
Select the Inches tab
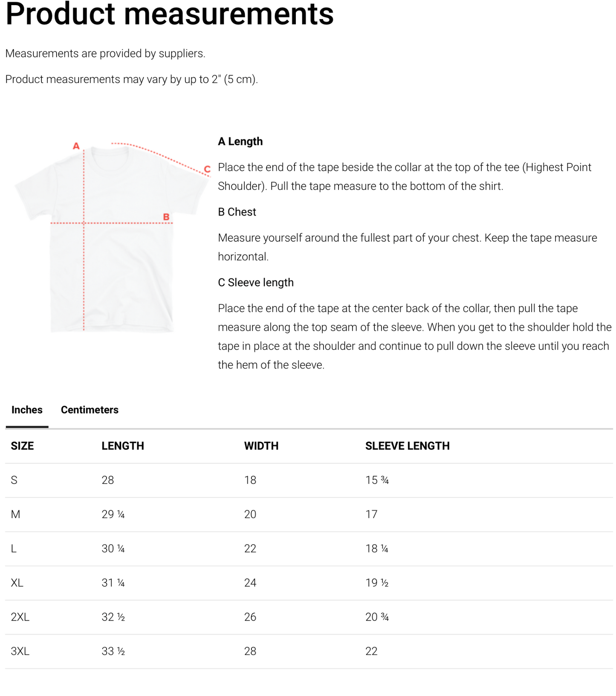click(x=27, y=410)
